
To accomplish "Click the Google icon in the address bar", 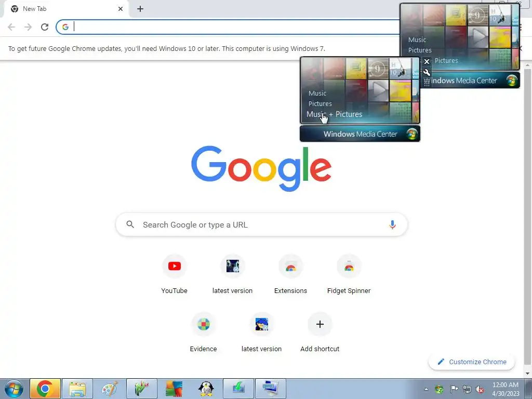I will point(65,27).
